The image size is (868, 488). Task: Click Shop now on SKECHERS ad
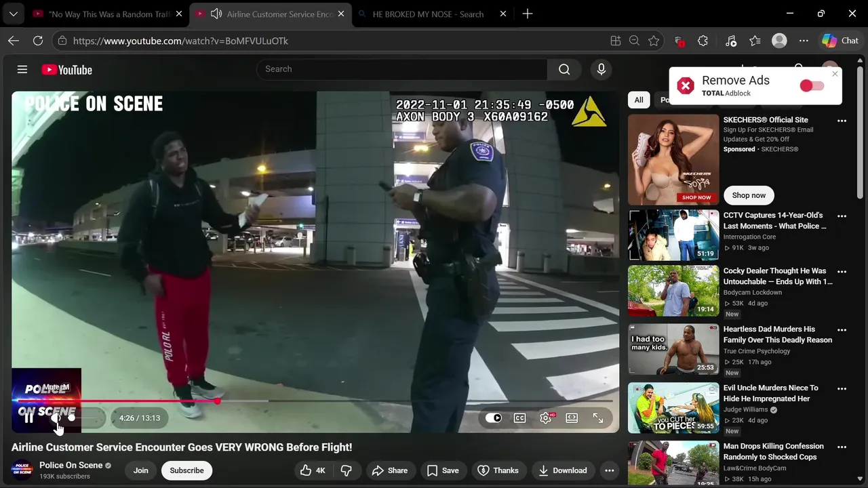749,195
